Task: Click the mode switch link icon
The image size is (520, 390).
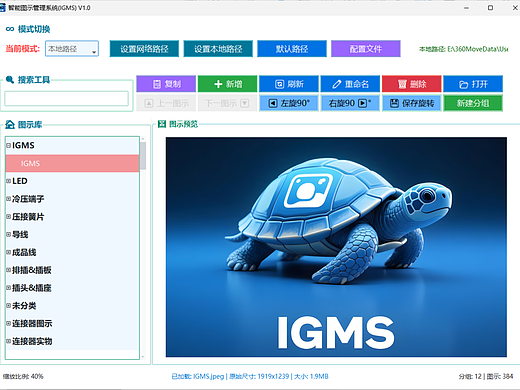Action: pos(10,29)
